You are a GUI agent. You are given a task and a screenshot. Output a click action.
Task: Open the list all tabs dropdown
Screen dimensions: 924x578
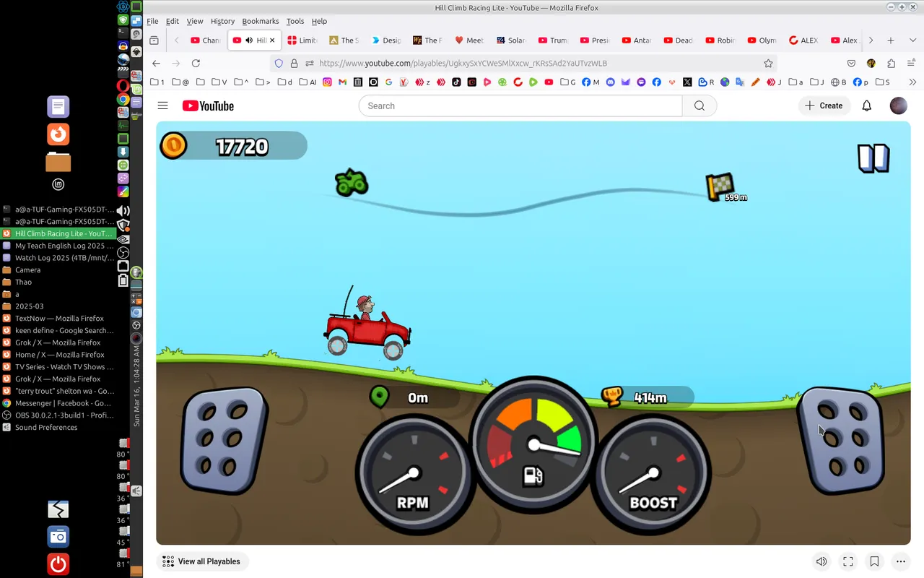tap(912, 40)
